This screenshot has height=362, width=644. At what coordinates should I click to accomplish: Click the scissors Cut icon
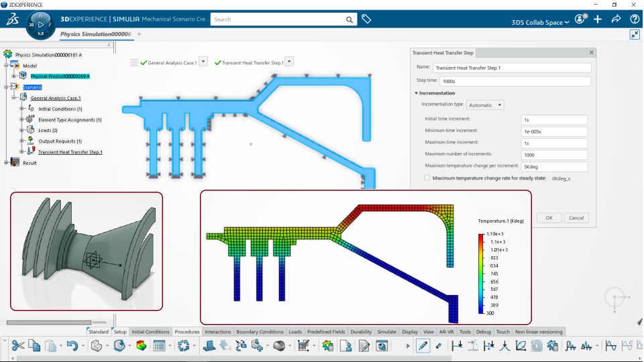tap(17, 346)
